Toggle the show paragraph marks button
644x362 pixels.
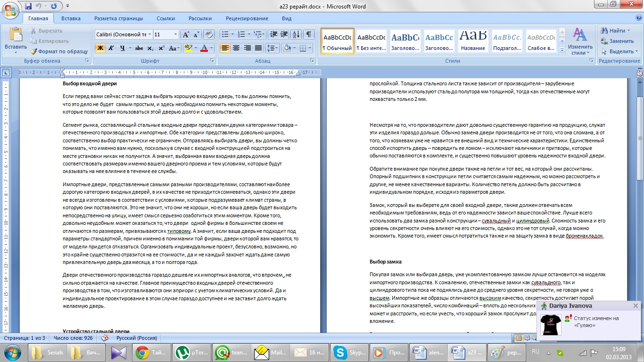(x=309, y=34)
